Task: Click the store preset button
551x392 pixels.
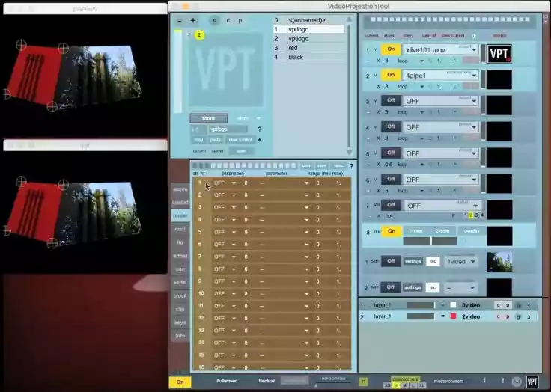Action: pyautogui.click(x=208, y=118)
